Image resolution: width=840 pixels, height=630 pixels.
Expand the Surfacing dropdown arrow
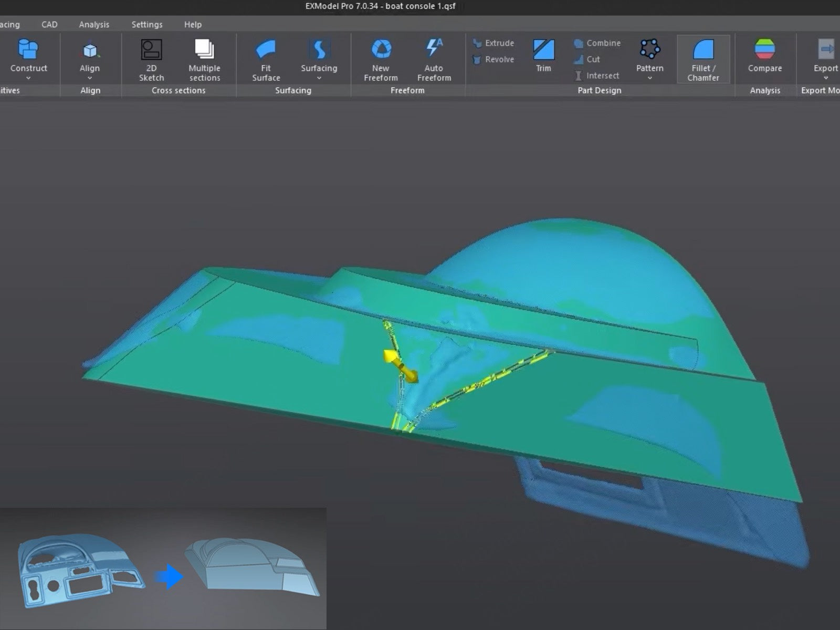tap(319, 78)
